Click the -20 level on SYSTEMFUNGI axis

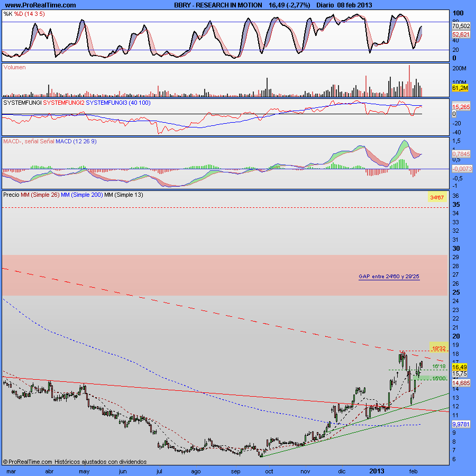coord(457,123)
